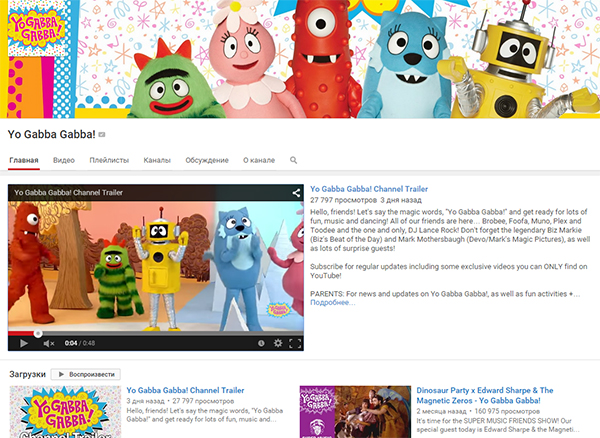Unmute the video with the speaker icon
The height and width of the screenshot is (438, 600).
pyautogui.click(x=49, y=343)
